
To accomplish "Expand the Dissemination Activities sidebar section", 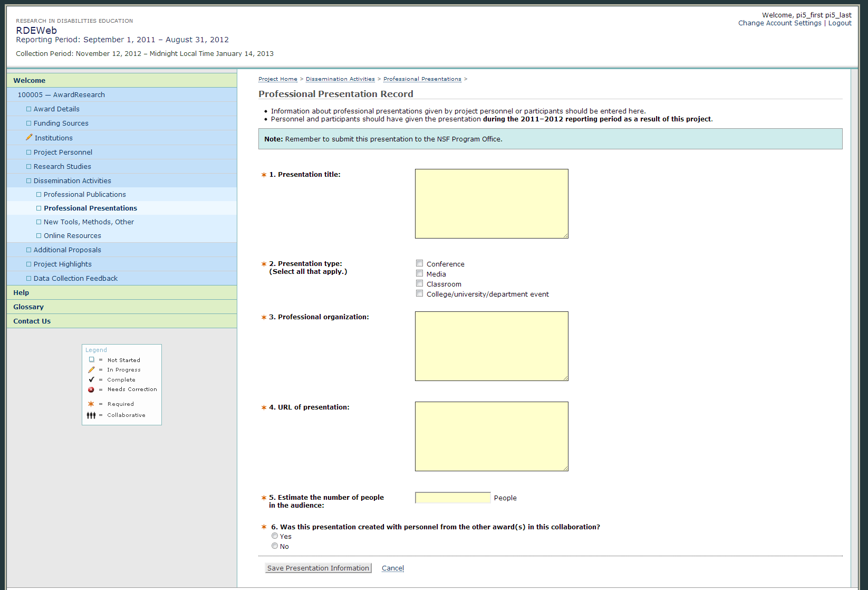I will [x=72, y=181].
